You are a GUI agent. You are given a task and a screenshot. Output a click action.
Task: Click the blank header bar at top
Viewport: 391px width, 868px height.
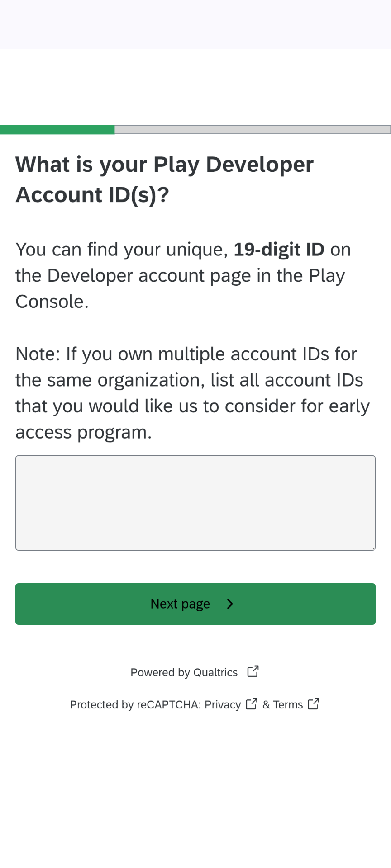(195, 24)
